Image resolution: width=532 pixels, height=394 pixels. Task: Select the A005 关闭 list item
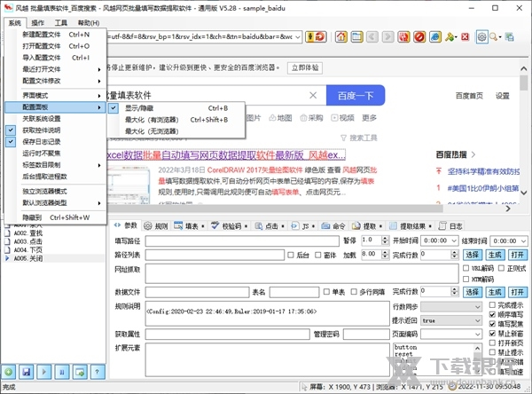pyautogui.click(x=27, y=258)
